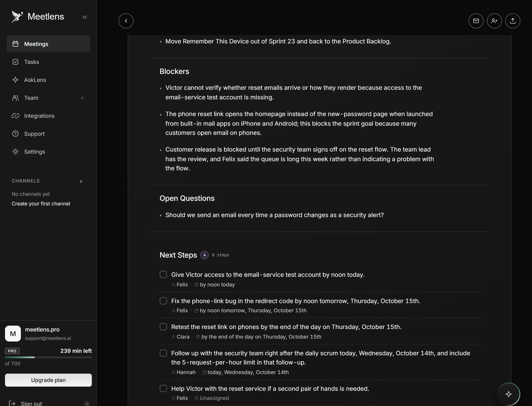Click assignee Hannah on follow-up step
The height and width of the screenshot is (406, 532).
coord(186,372)
